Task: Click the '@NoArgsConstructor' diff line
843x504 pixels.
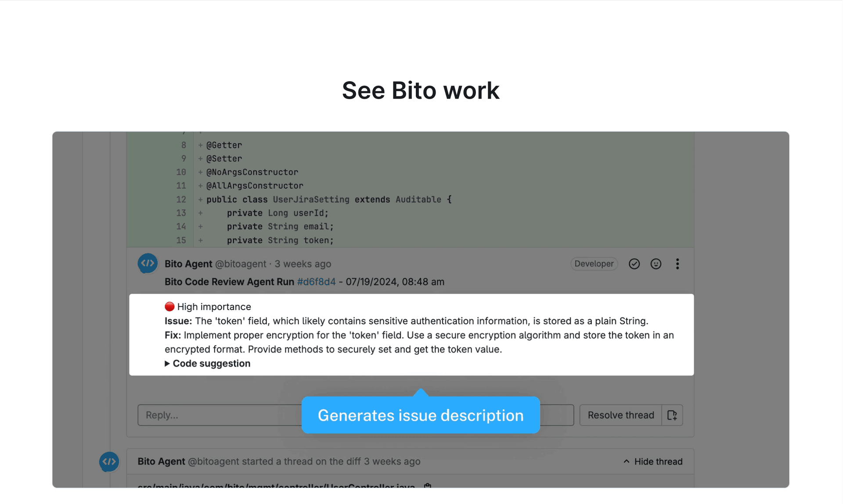Action: click(x=252, y=172)
